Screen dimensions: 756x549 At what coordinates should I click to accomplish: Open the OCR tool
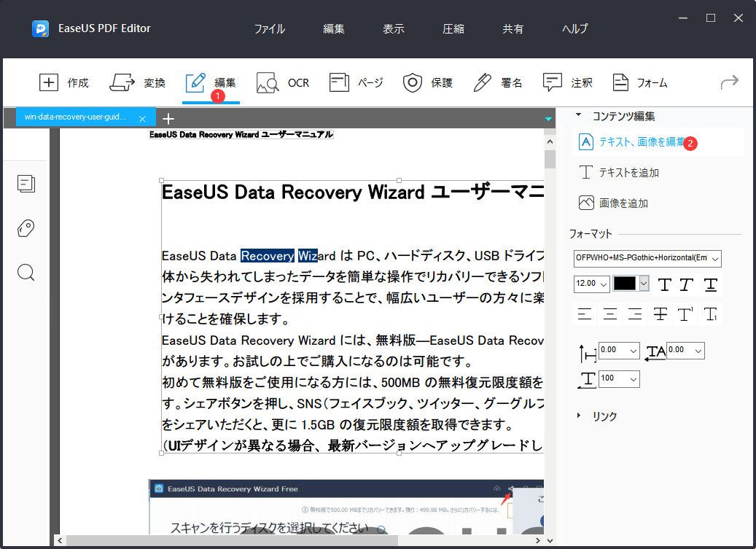284,82
